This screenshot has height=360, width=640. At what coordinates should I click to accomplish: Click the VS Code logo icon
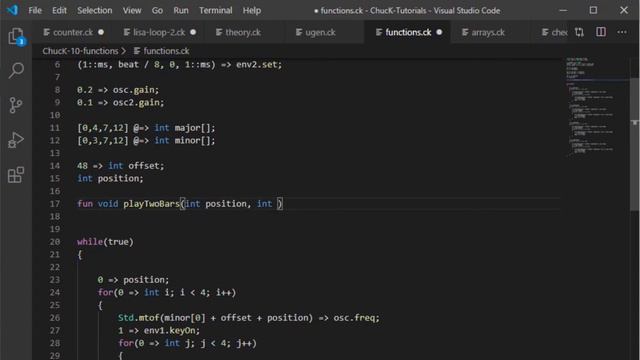(12, 10)
